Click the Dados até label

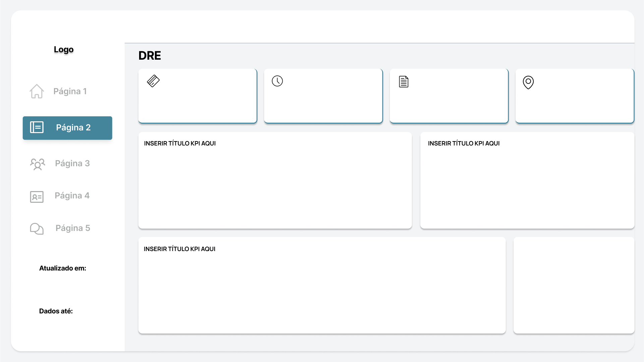pos(56,311)
